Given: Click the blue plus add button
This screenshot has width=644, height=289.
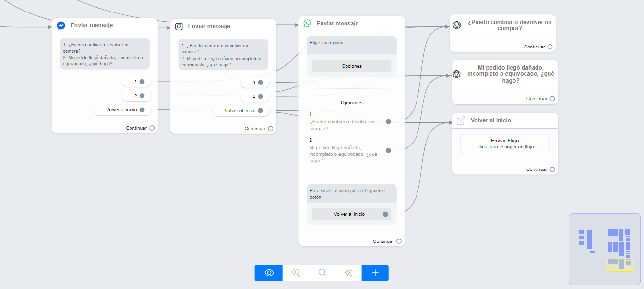Looking at the screenshot, I should click(375, 273).
